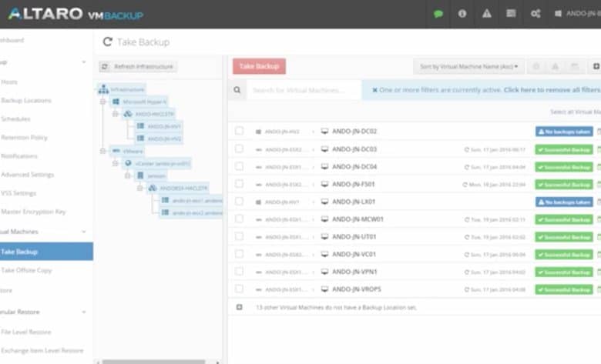
Task: Click the Infrastructure network icon in tree
Action: (x=103, y=89)
